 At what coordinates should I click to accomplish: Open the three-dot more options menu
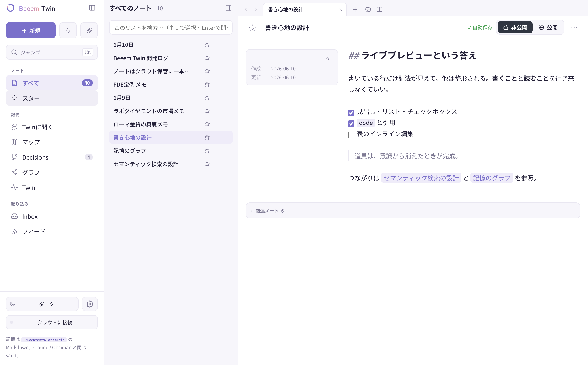(x=574, y=28)
